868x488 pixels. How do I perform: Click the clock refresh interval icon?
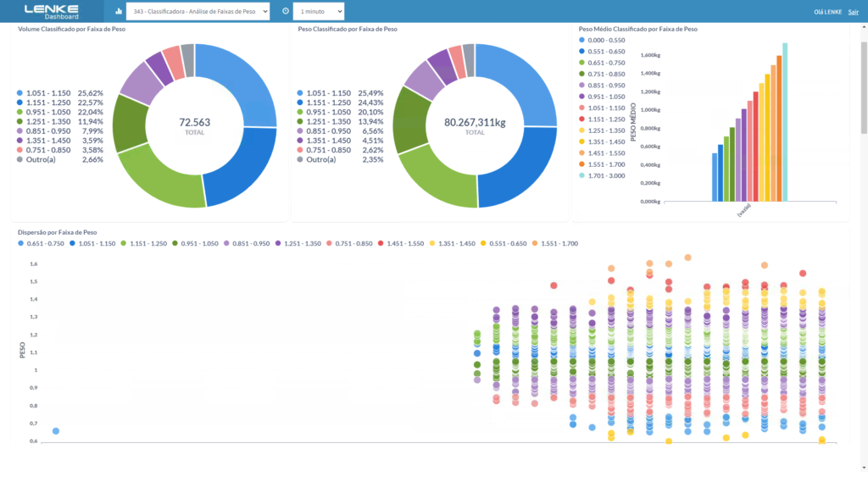(x=286, y=11)
